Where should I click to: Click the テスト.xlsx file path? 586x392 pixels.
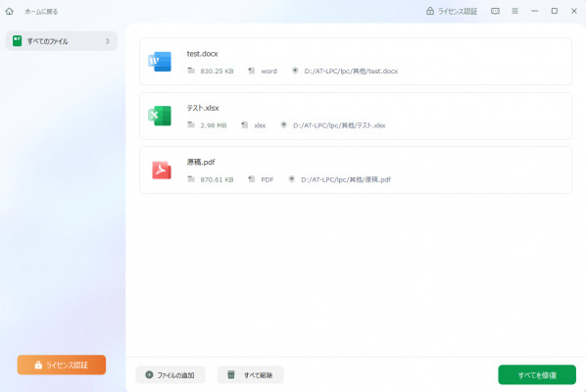(339, 125)
